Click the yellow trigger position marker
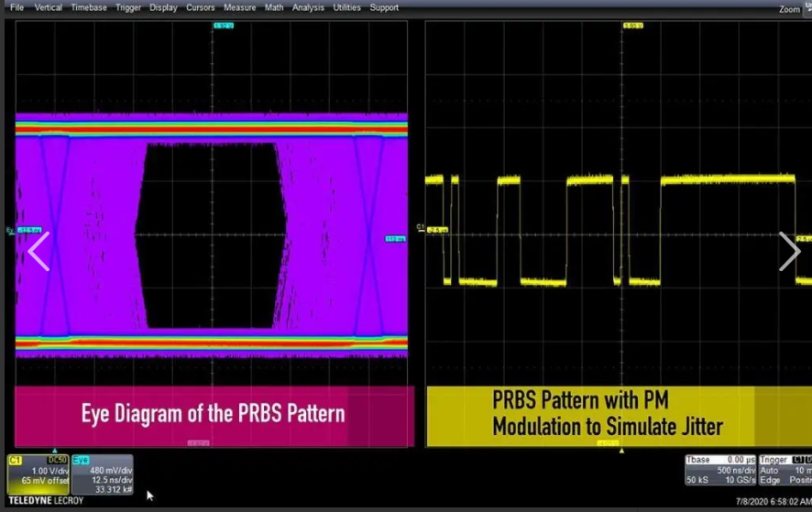812x512 pixels. pos(621,450)
